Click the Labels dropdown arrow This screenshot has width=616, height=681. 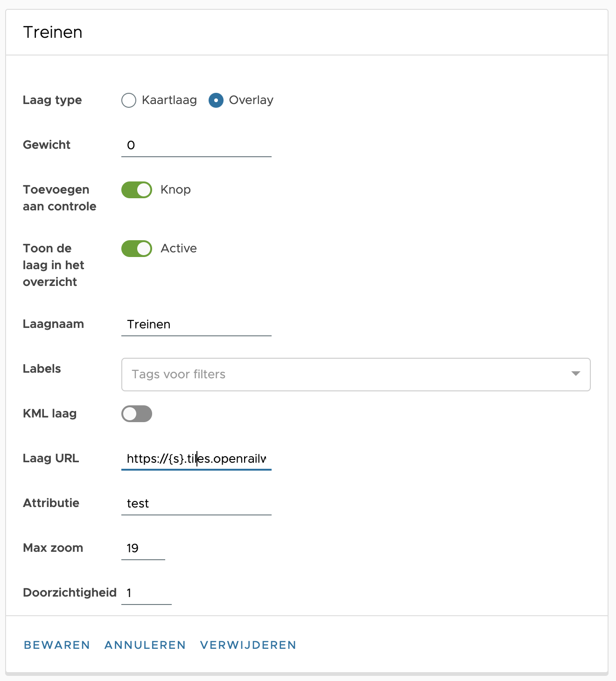(x=575, y=374)
